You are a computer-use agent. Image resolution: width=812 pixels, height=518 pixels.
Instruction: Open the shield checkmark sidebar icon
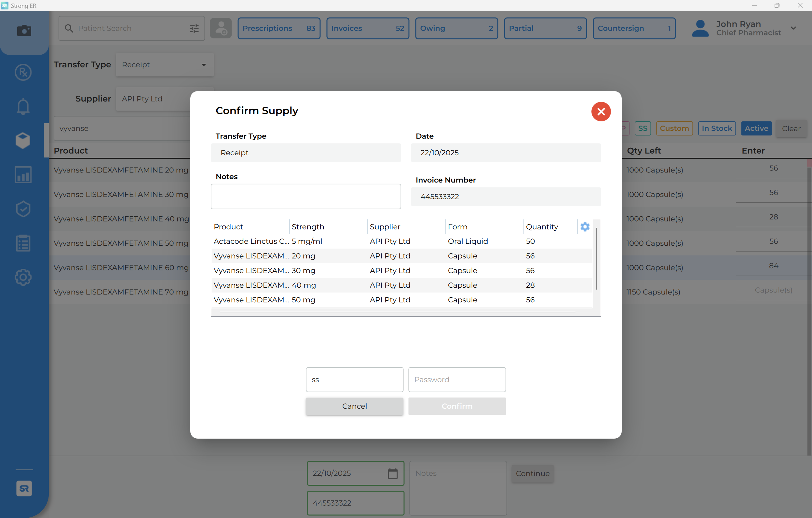23,209
